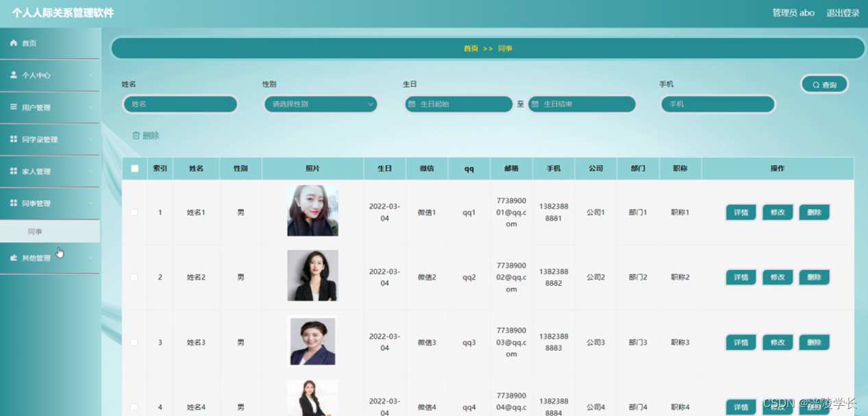Click the grid icon beside 同事管理
Image resolution: width=868 pixels, height=416 pixels.
click(13, 203)
